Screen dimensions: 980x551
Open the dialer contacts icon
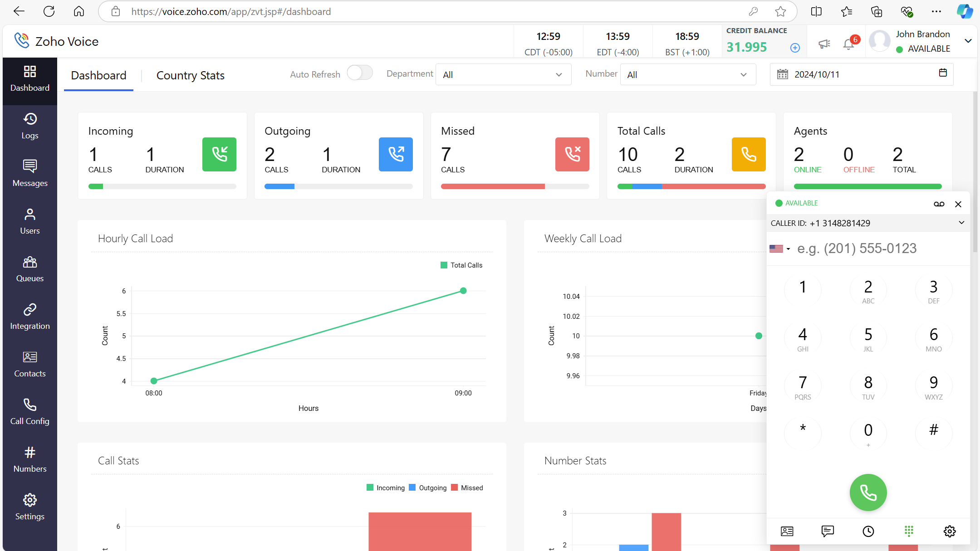(x=787, y=531)
